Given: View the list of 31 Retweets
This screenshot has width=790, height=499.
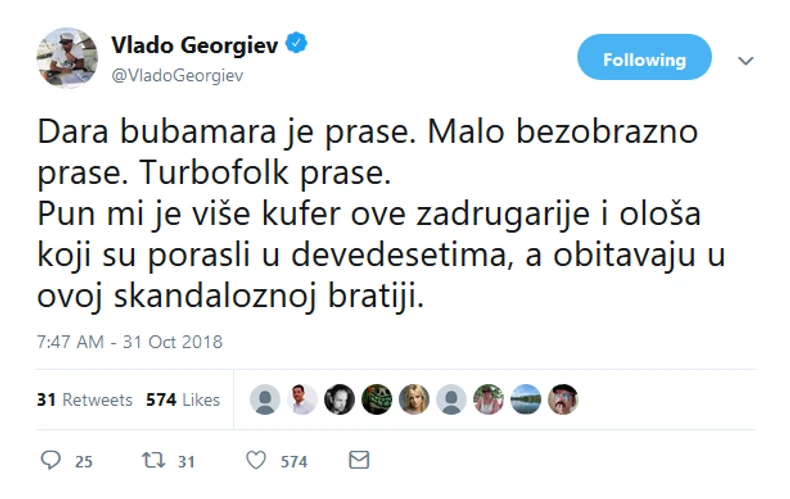Looking at the screenshot, I should [84, 399].
